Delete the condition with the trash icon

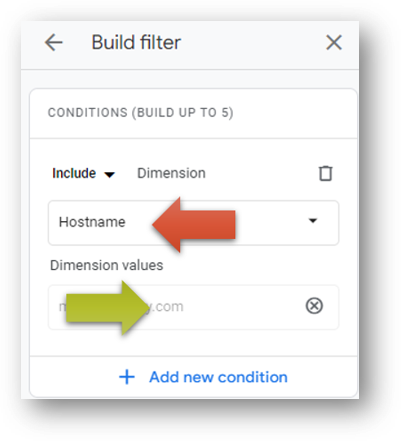pyautogui.click(x=325, y=173)
